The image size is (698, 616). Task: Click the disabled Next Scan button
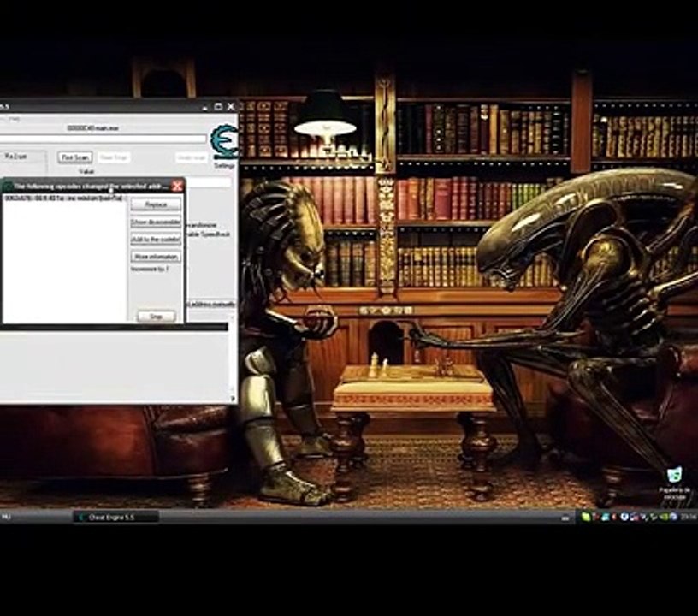114,157
